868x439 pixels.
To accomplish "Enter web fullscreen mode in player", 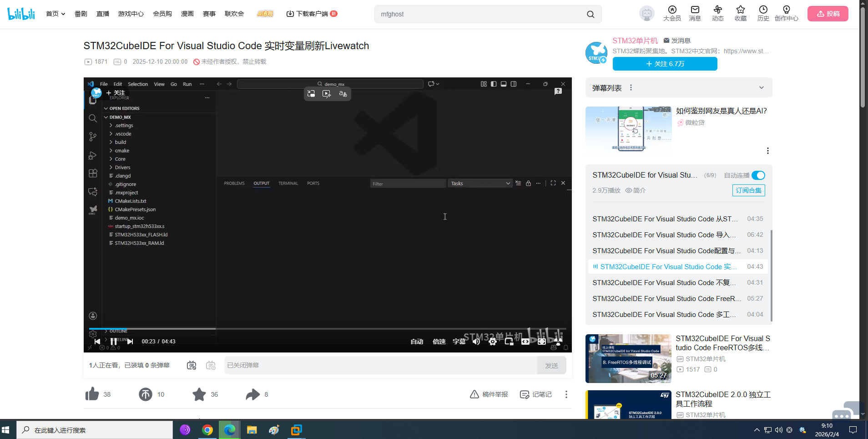I will pos(542,342).
